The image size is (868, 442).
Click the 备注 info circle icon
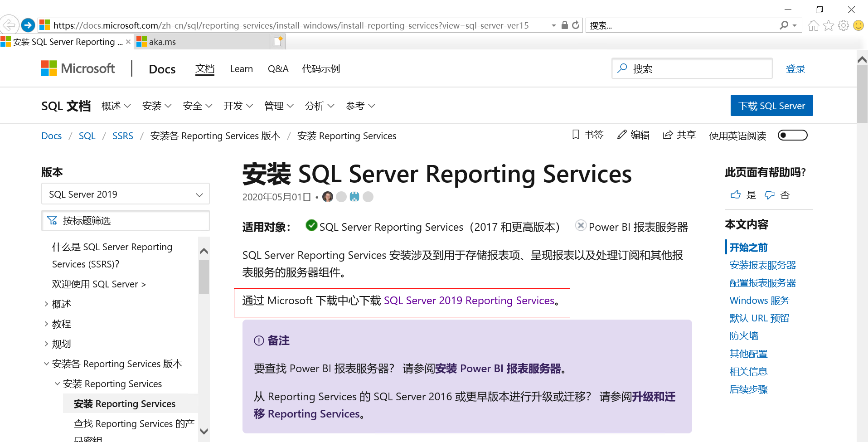[x=259, y=340]
